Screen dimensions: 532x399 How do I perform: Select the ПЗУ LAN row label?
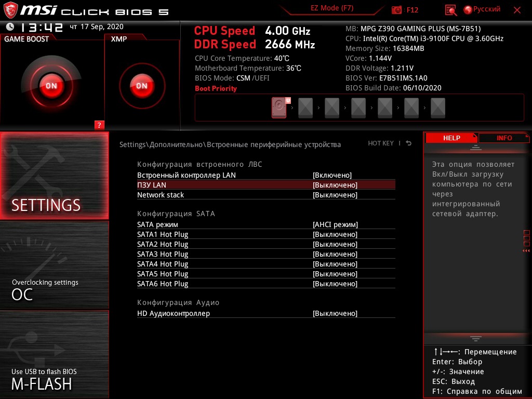(x=152, y=185)
